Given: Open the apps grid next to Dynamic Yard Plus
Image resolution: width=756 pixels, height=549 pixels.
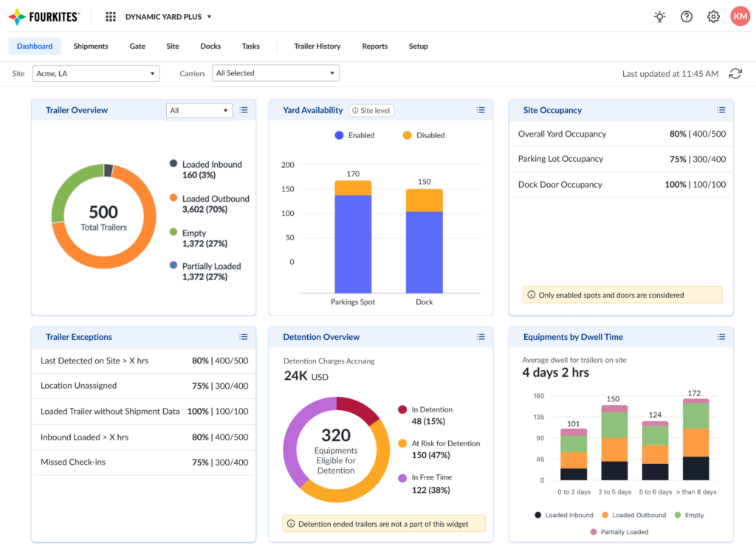Looking at the screenshot, I should (109, 16).
